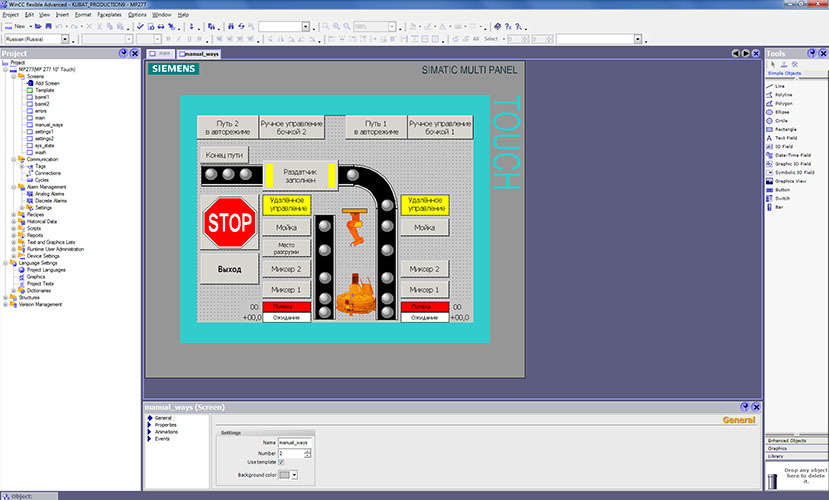Select Events in properties list
This screenshot has height=500, width=829.
(x=162, y=439)
